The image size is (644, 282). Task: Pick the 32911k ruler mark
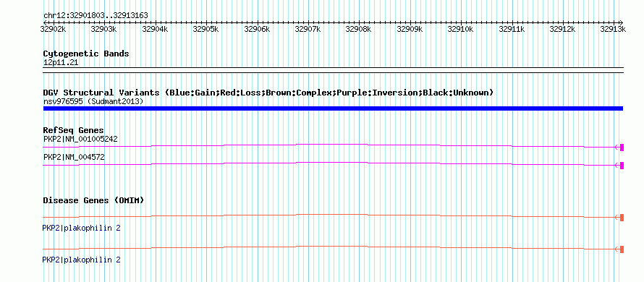[x=512, y=29]
